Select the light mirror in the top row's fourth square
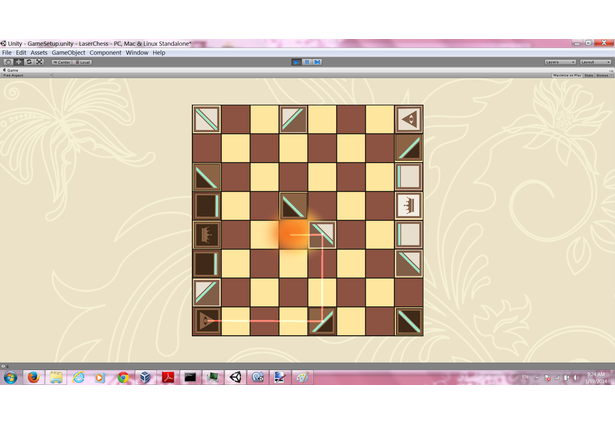 tap(293, 119)
